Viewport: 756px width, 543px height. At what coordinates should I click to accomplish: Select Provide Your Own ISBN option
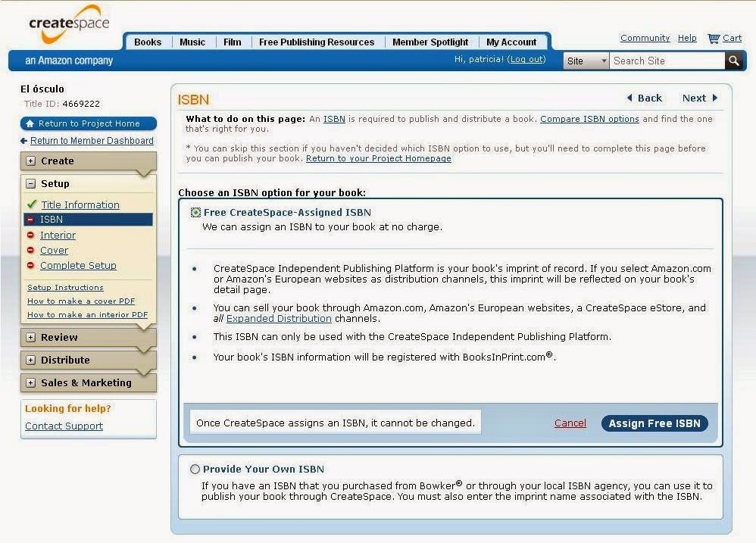(195, 469)
